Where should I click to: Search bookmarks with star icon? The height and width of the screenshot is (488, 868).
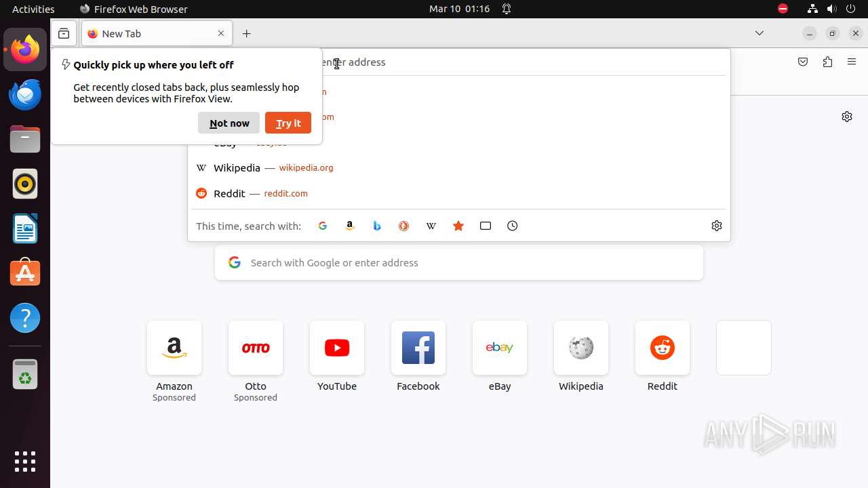click(x=458, y=226)
